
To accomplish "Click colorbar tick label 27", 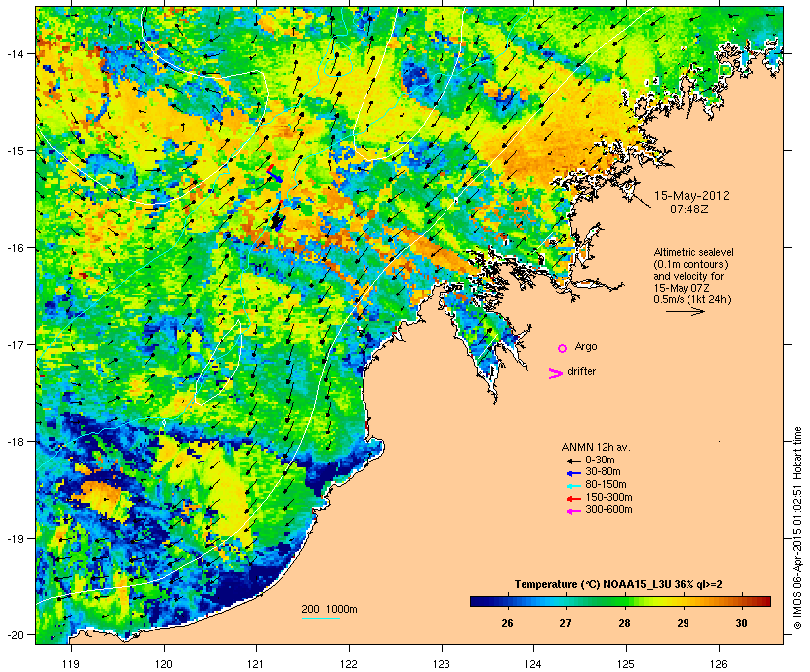I will click(x=565, y=623).
